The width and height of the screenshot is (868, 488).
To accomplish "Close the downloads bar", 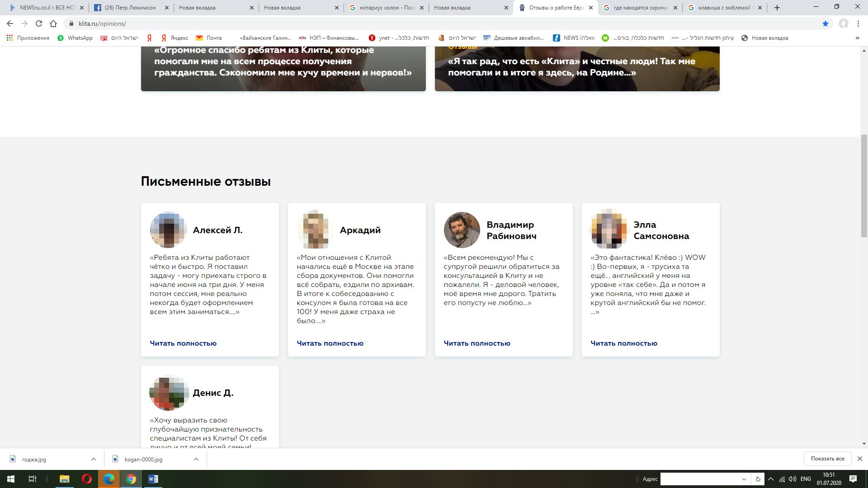I will (860, 459).
